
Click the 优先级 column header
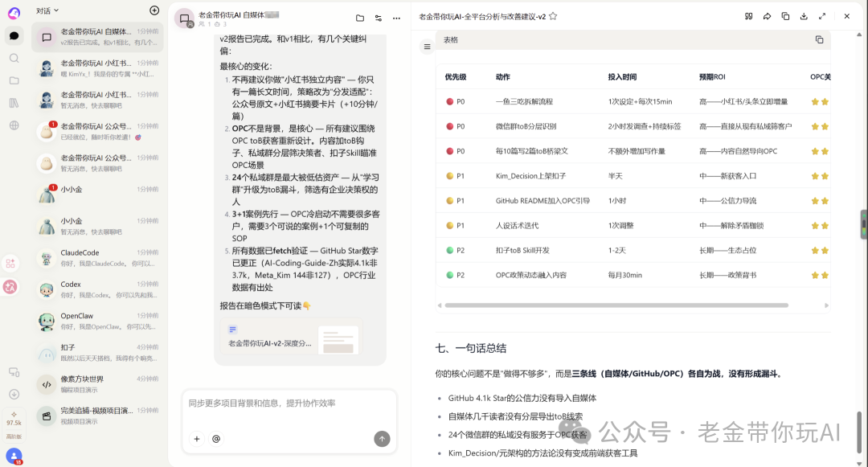pyautogui.click(x=455, y=77)
